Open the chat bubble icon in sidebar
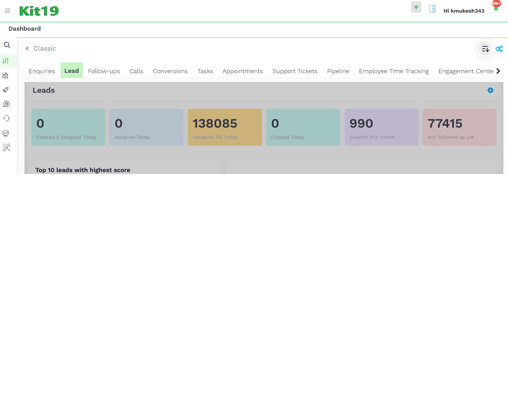508x420 pixels. point(6,104)
